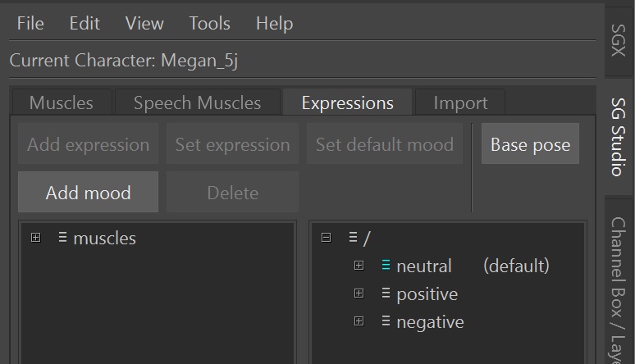635x364 pixels.
Task: Expand the neutral mood node
Action: click(359, 266)
